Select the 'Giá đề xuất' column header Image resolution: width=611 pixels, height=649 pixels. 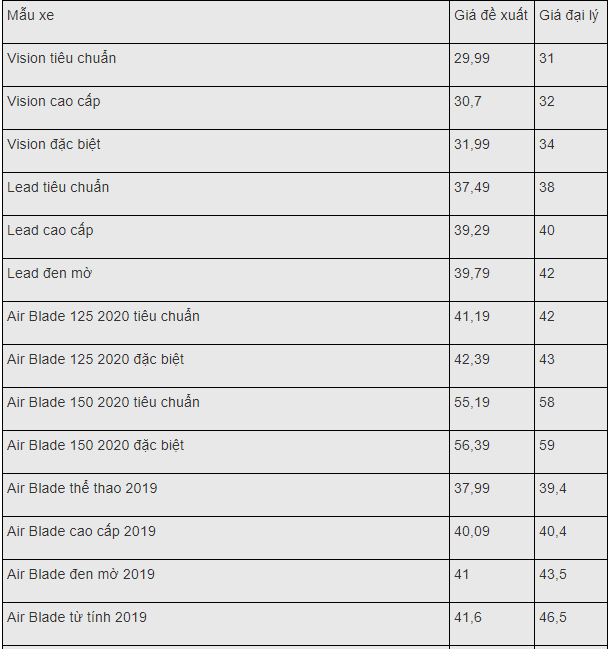tap(492, 22)
